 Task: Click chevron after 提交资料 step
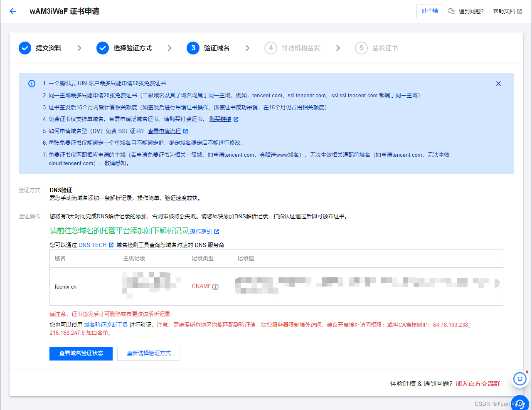pos(79,48)
